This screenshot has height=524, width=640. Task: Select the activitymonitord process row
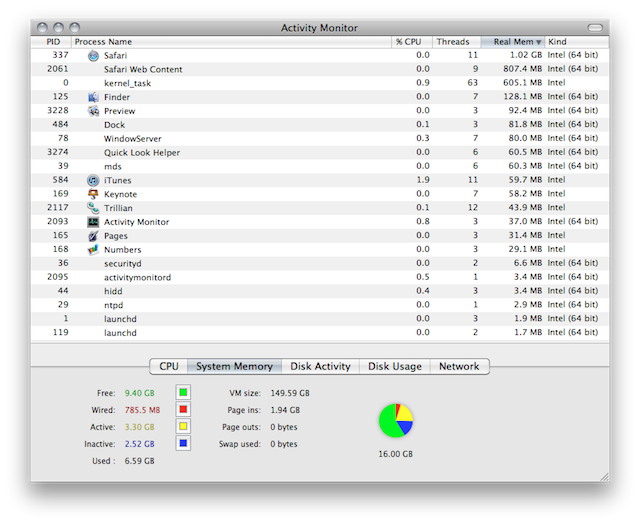coord(320,278)
